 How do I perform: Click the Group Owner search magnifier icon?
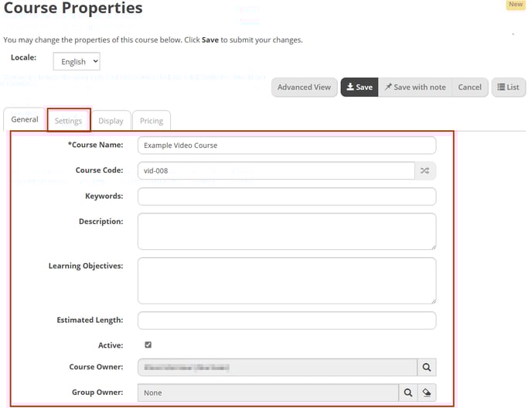click(x=408, y=393)
